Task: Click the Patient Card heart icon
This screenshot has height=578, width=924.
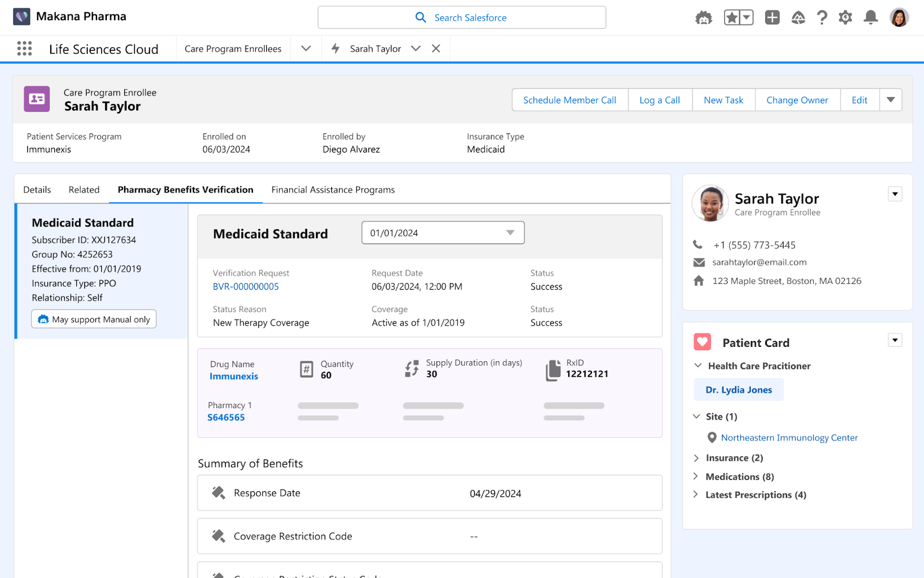Action: coord(702,342)
